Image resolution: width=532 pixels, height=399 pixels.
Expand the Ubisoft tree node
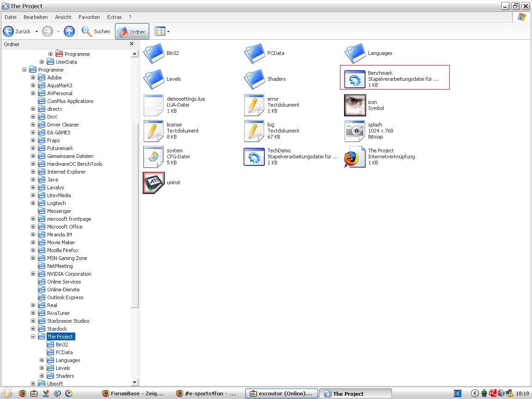tap(33, 383)
